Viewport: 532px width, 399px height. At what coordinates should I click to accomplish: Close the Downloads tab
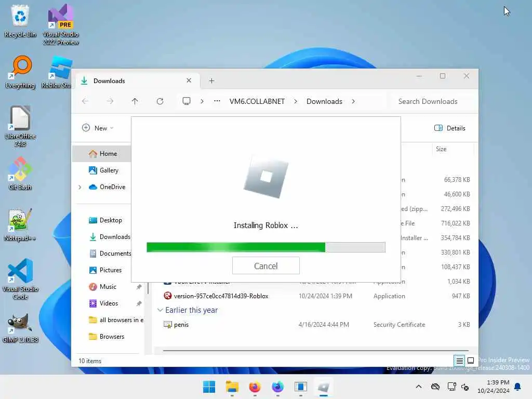[189, 81]
